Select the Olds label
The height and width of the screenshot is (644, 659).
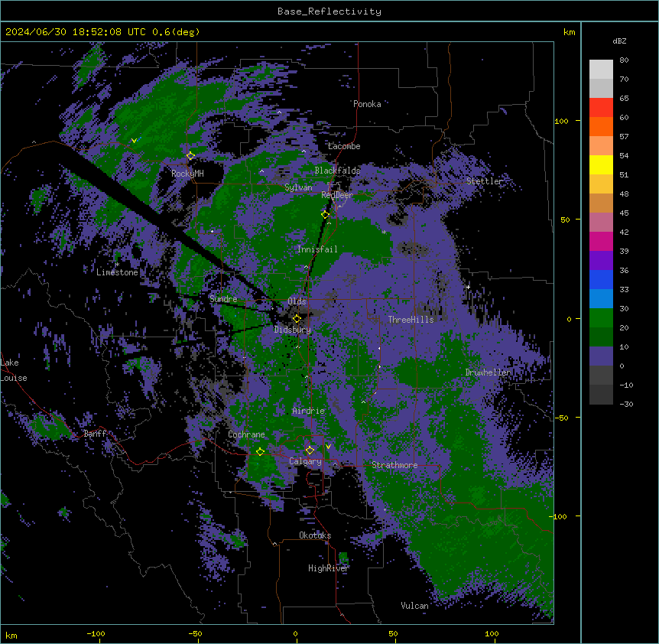297,301
